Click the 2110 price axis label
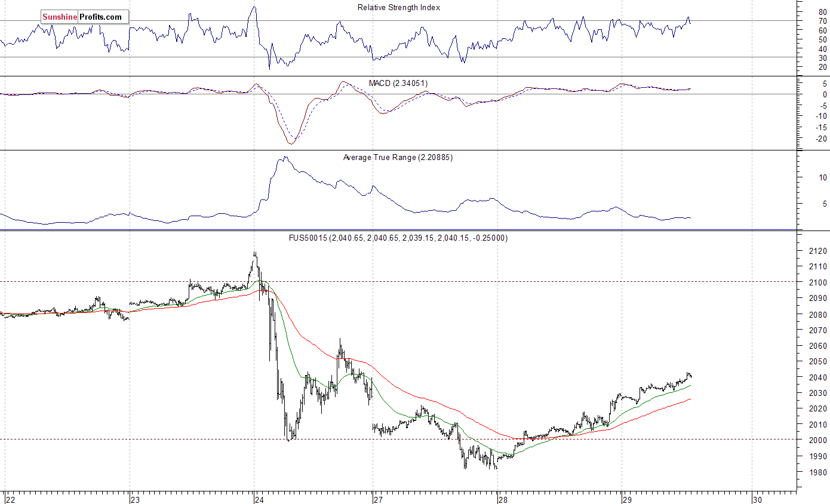 pyautogui.click(x=817, y=266)
